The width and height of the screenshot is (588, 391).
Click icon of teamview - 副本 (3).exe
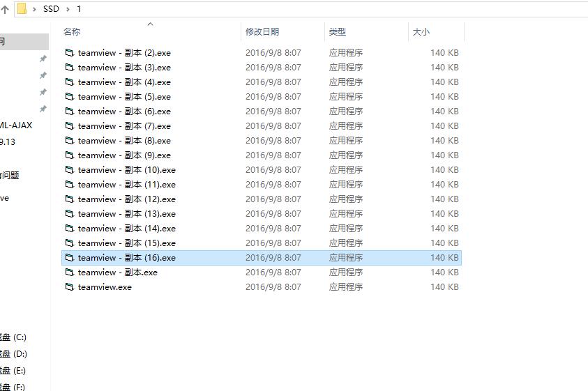[x=69, y=68]
